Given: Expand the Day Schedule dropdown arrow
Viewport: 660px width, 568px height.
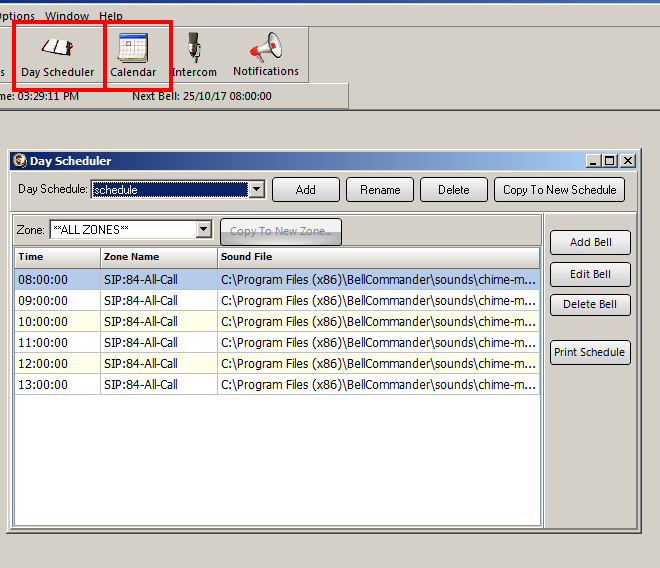Looking at the screenshot, I should click(x=257, y=189).
